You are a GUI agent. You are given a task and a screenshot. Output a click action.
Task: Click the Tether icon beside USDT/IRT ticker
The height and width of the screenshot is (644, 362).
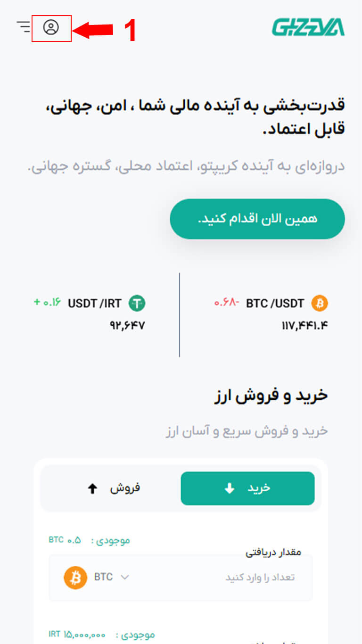click(x=137, y=303)
